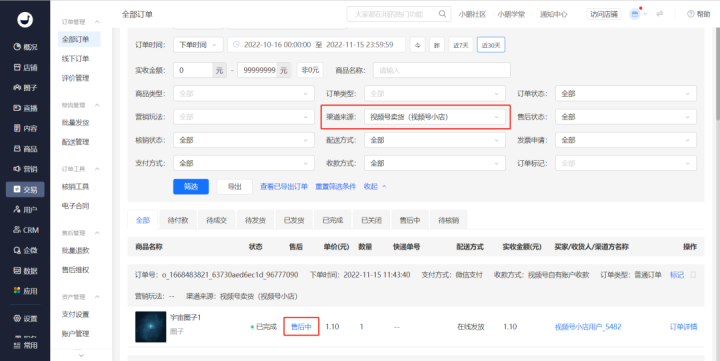Select 交易 in the left sidebar
This screenshot has width=720, height=361.
[x=25, y=189]
